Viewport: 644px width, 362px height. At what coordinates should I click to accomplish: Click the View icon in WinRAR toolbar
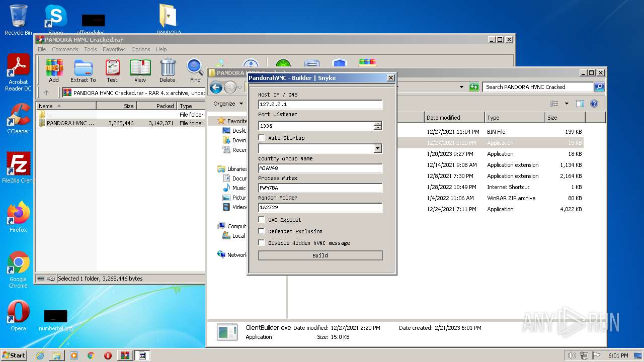(140, 71)
